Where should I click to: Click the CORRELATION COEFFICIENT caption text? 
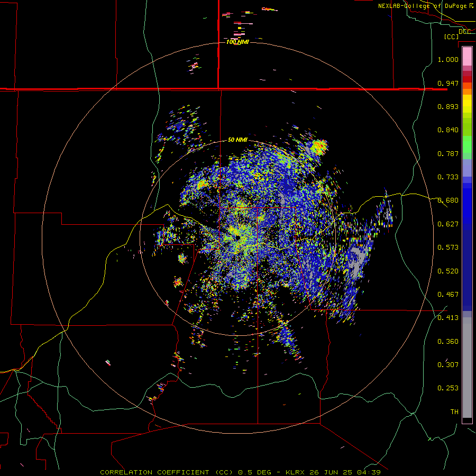(154, 472)
